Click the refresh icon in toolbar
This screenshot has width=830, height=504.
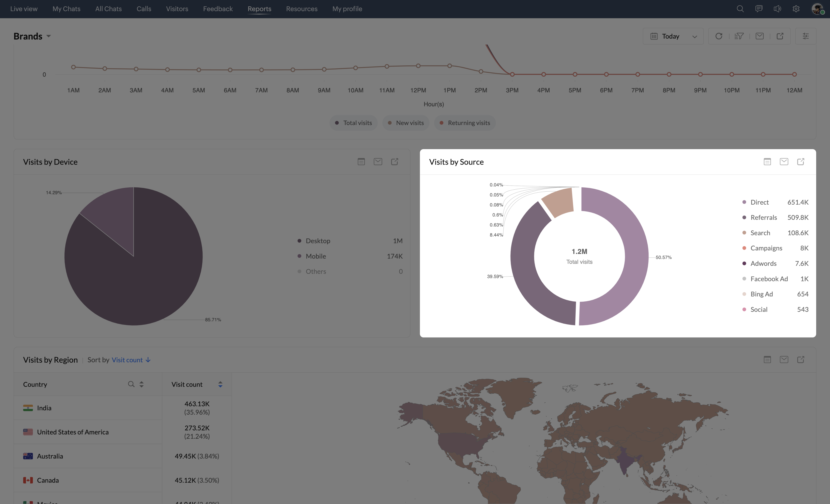point(719,36)
